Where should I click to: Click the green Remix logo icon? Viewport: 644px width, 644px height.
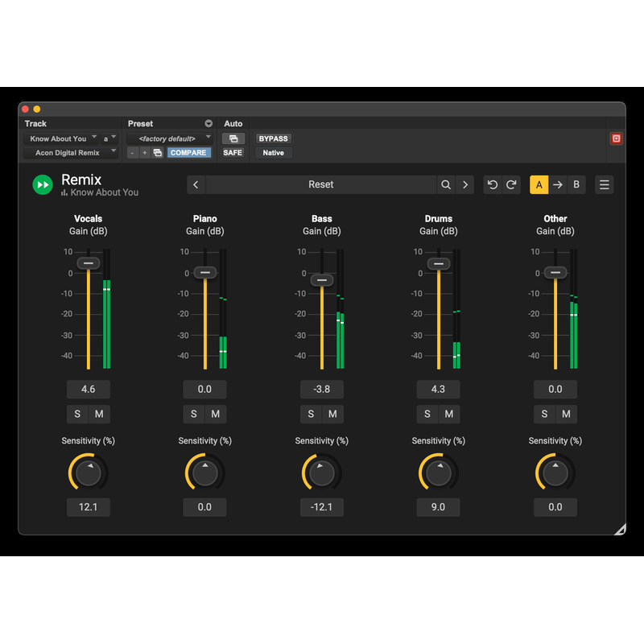pyautogui.click(x=42, y=185)
